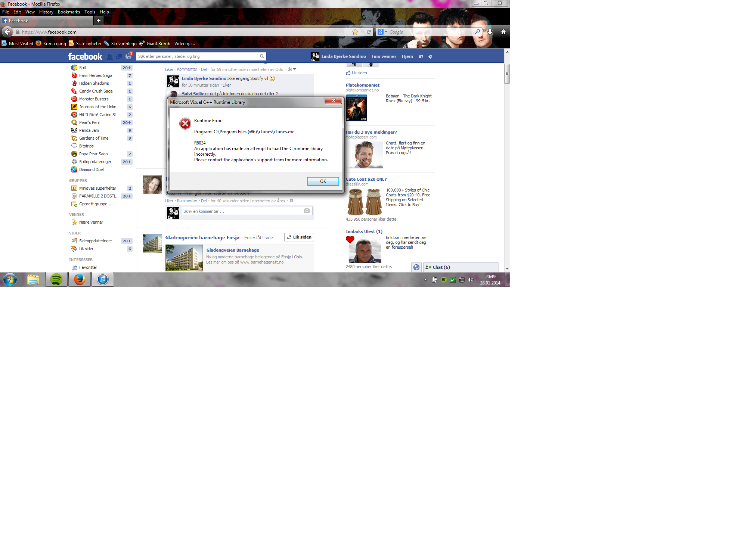This screenshot has height=560, width=747.
Task: Click the Firefox back arrow button
Action: pos(7,32)
